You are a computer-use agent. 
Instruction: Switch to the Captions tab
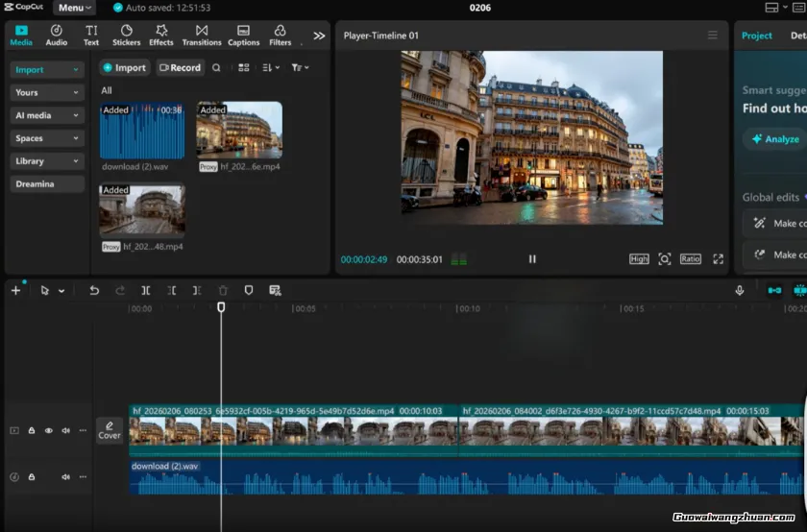tap(243, 35)
